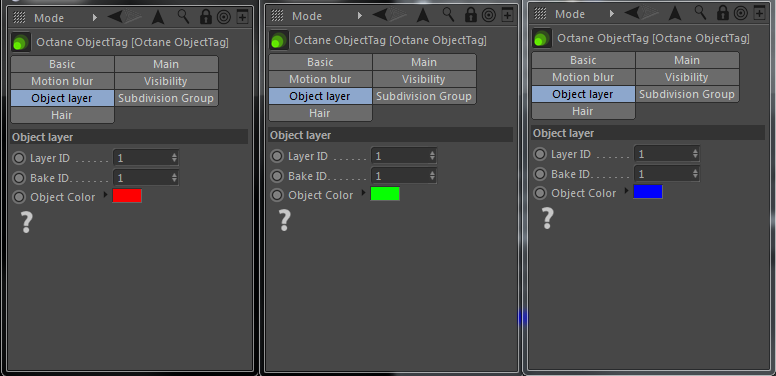Click the target icon in the middle (green) panel

pyautogui.click(x=488, y=16)
